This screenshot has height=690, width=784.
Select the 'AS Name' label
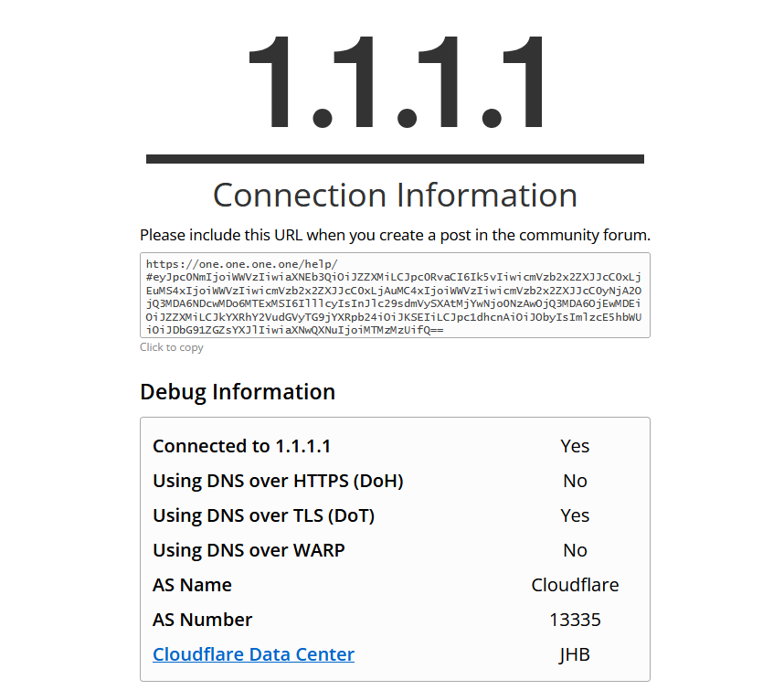tap(192, 585)
